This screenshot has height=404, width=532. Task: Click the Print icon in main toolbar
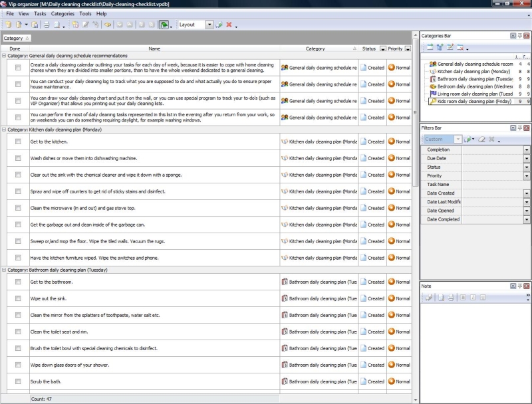coord(46,25)
